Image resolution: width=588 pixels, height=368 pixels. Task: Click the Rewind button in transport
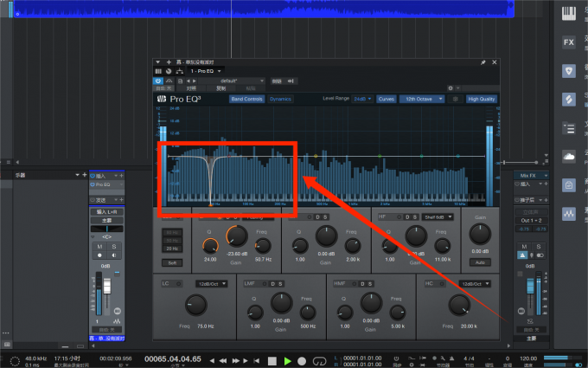223,361
